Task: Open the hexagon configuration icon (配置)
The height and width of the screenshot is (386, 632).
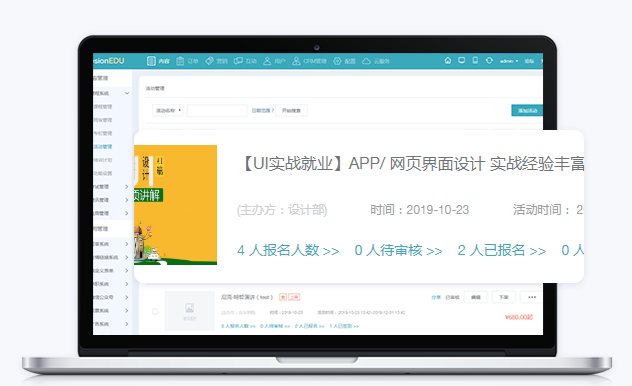Action: pyautogui.click(x=344, y=61)
